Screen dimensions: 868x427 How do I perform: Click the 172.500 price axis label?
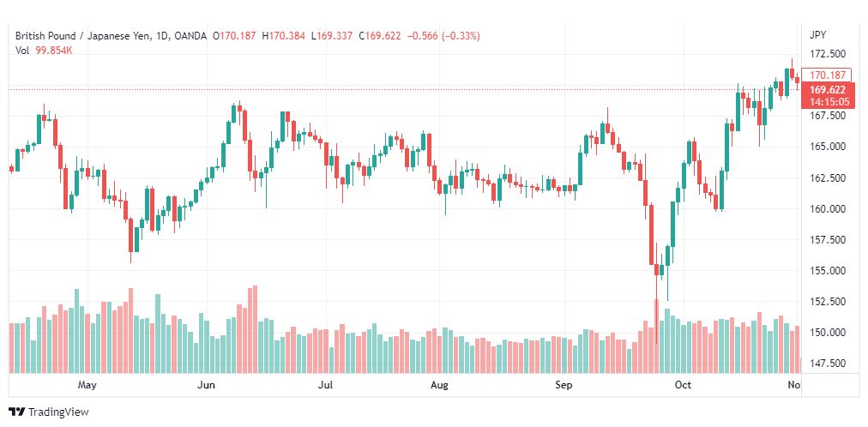pyautogui.click(x=828, y=54)
